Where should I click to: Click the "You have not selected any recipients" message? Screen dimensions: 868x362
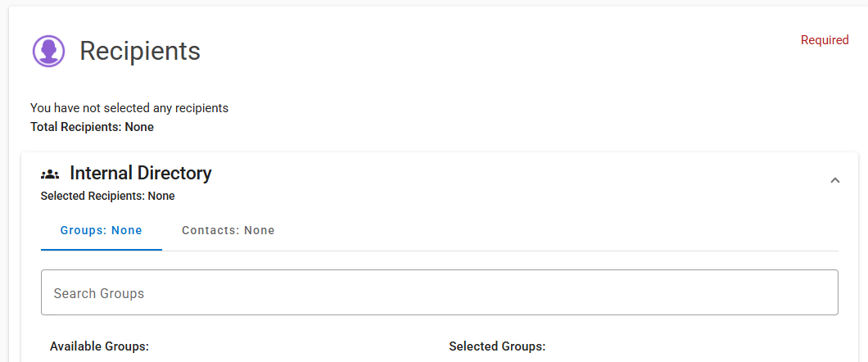pyautogui.click(x=129, y=108)
